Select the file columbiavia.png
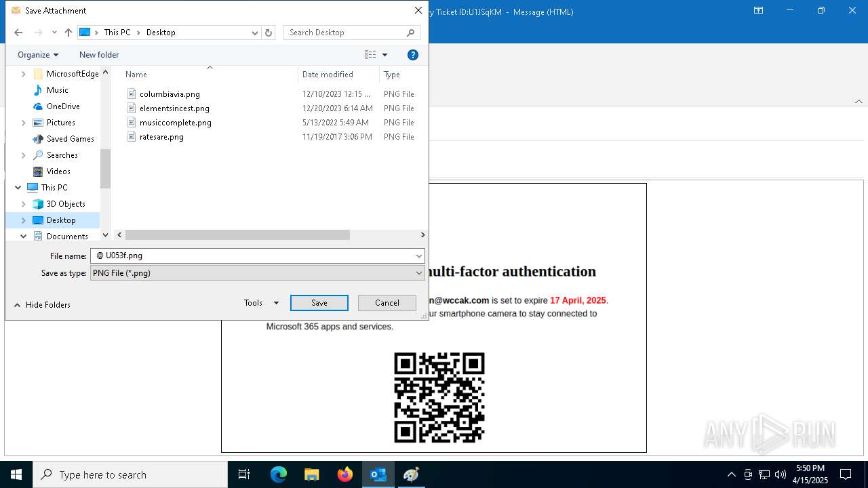Viewport: 868px width, 488px height. [x=170, y=94]
